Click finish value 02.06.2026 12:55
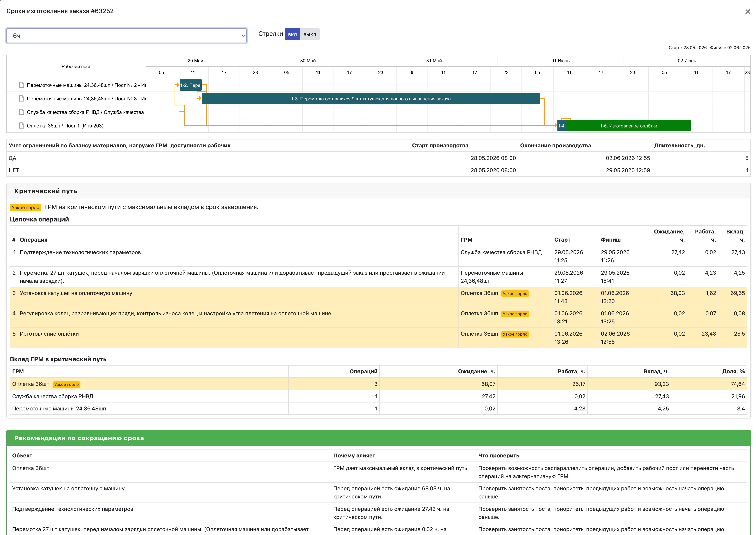 [x=628, y=158]
